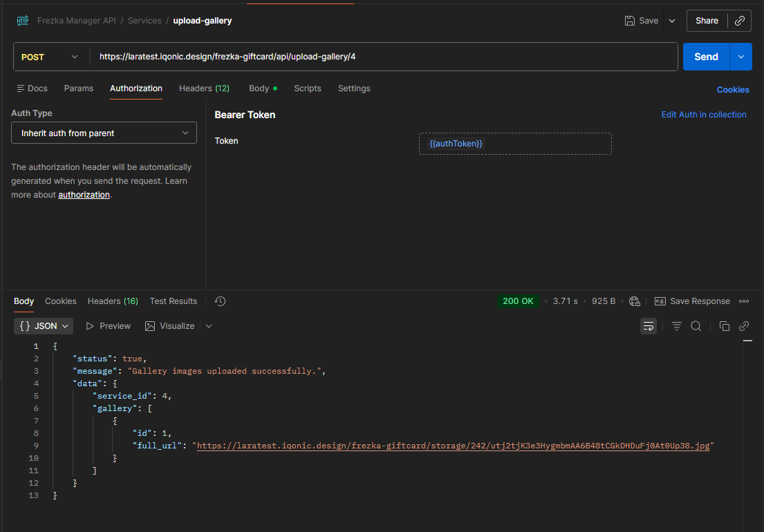Click line 4 "data" key

coord(88,383)
